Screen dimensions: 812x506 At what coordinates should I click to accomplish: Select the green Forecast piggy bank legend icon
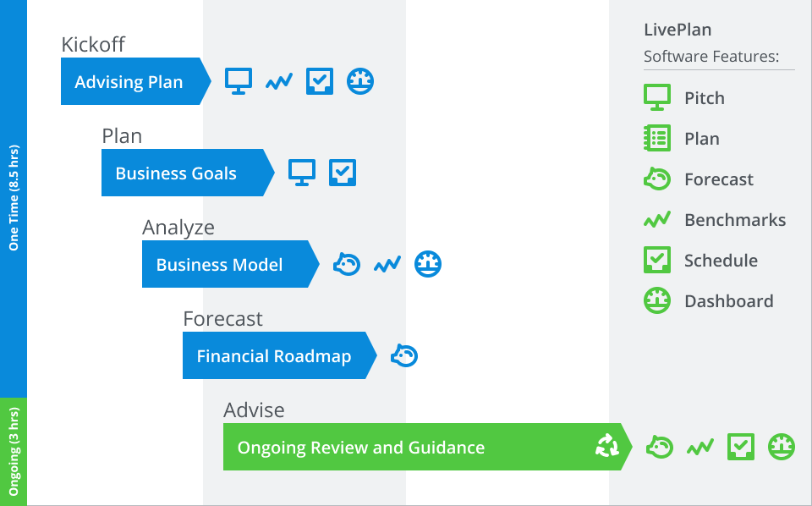click(657, 179)
